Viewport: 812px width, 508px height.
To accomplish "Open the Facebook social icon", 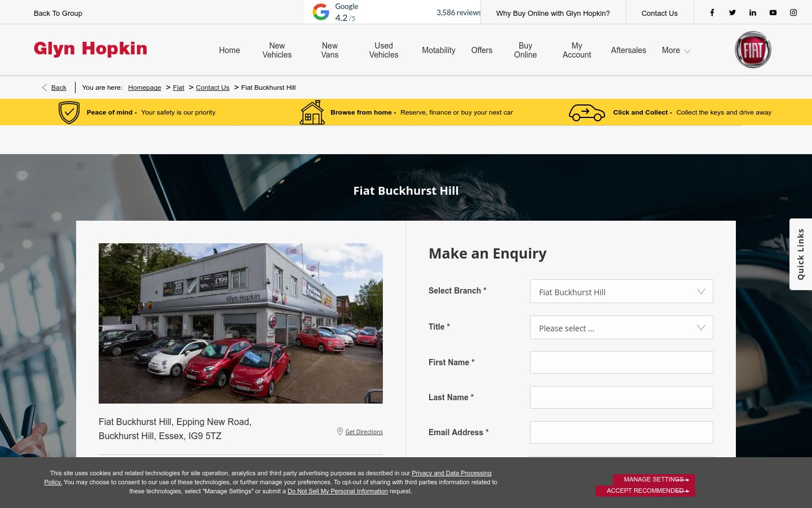I will pyautogui.click(x=712, y=12).
